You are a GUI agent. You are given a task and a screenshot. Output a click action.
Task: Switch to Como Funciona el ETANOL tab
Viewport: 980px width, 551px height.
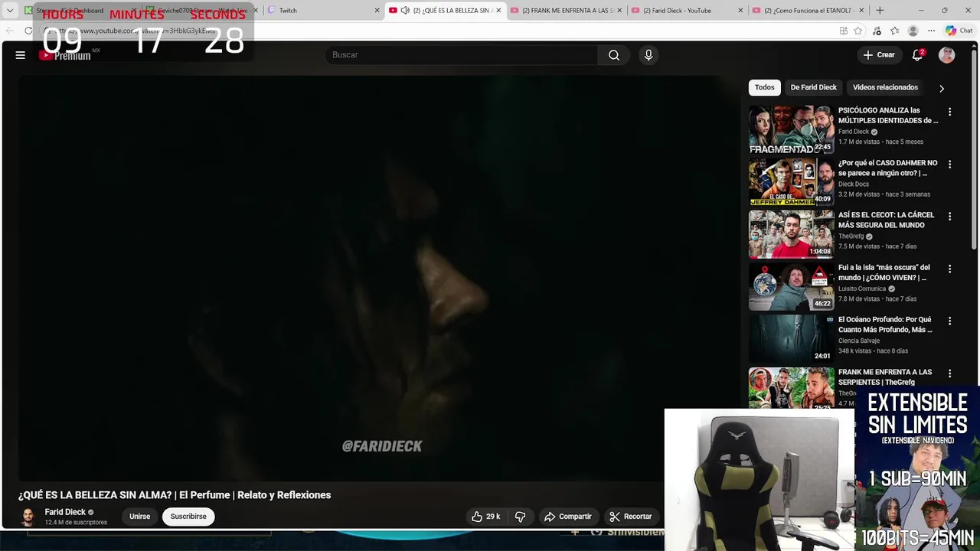pos(808,10)
